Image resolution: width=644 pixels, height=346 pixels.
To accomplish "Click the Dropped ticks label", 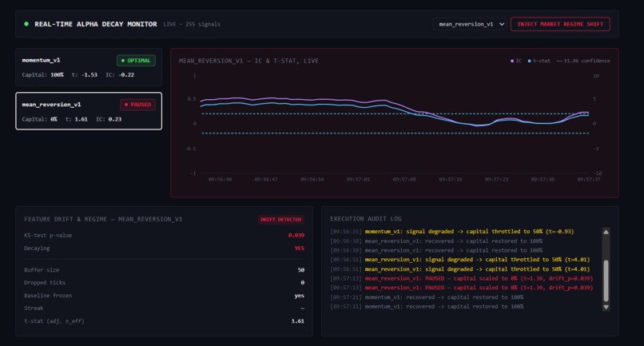I will [x=45, y=283].
